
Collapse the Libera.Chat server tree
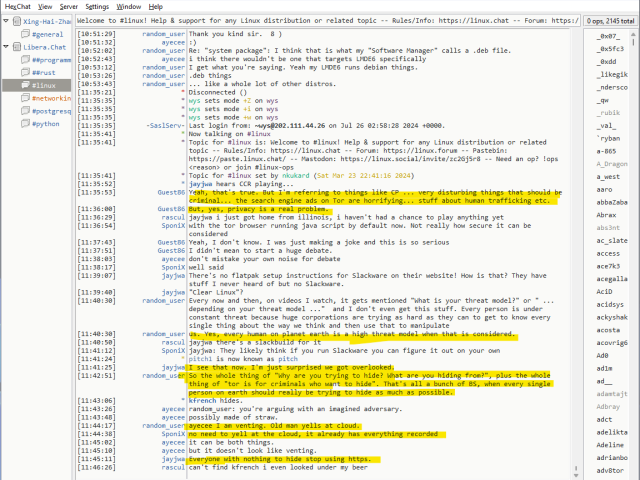(6, 47)
